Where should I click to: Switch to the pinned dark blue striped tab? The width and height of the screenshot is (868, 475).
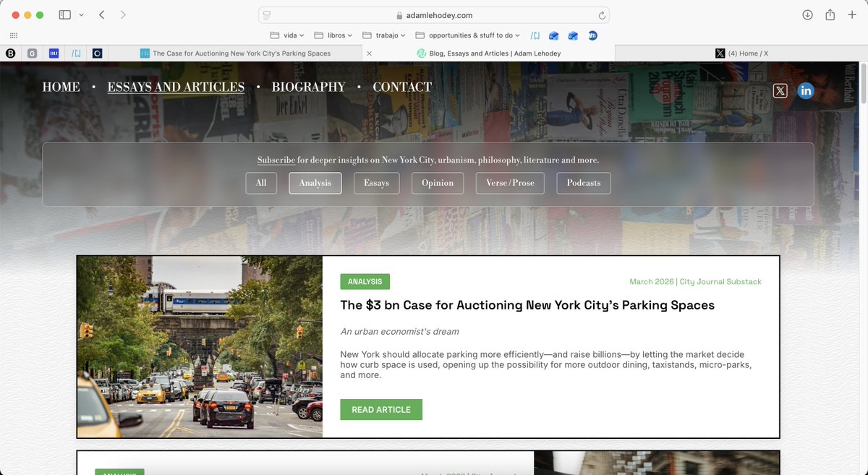(x=54, y=53)
